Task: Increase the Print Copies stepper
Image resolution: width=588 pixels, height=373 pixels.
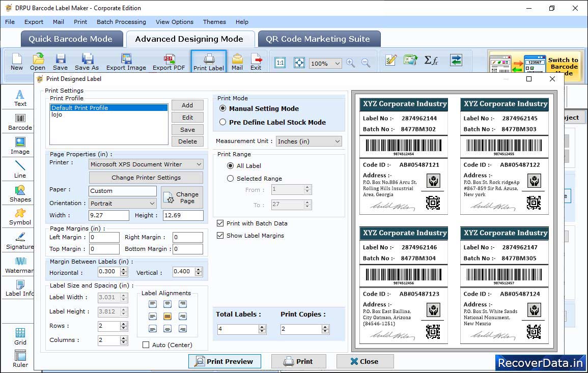Action: (x=325, y=327)
